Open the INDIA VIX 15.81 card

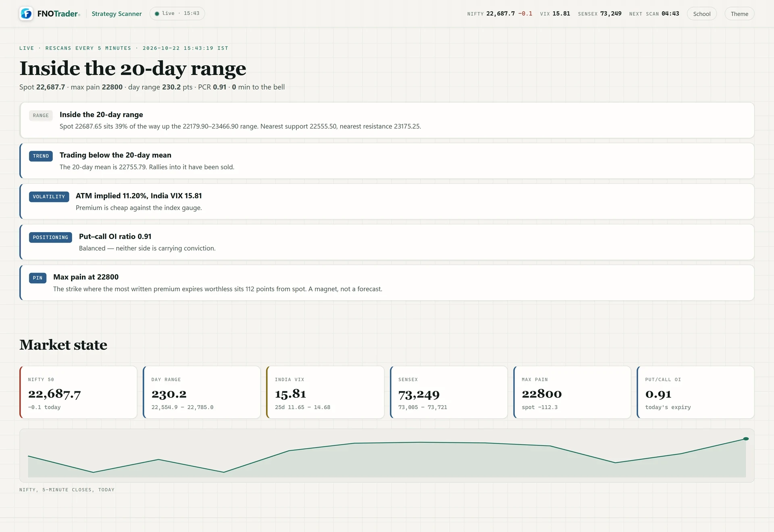(325, 392)
